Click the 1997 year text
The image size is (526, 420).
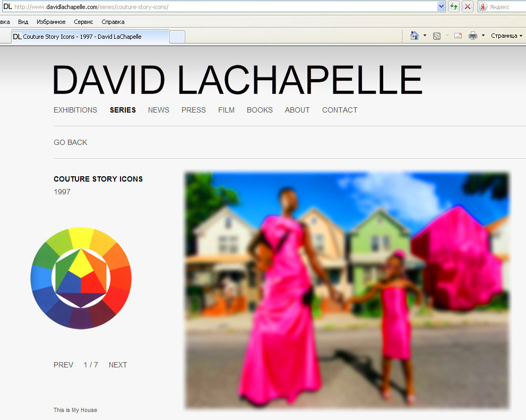pos(62,192)
